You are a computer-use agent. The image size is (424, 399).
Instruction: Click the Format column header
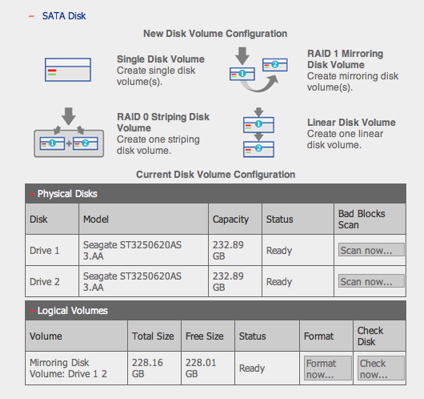(326, 336)
